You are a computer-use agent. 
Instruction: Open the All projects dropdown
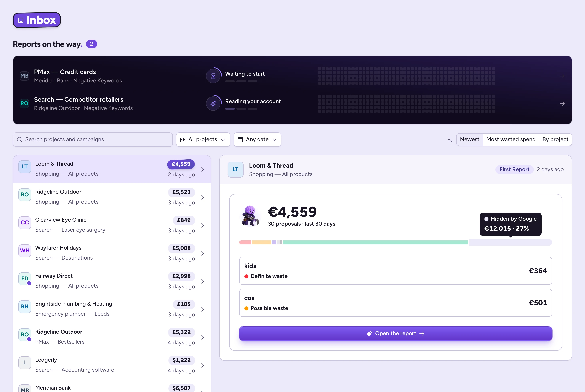point(203,140)
